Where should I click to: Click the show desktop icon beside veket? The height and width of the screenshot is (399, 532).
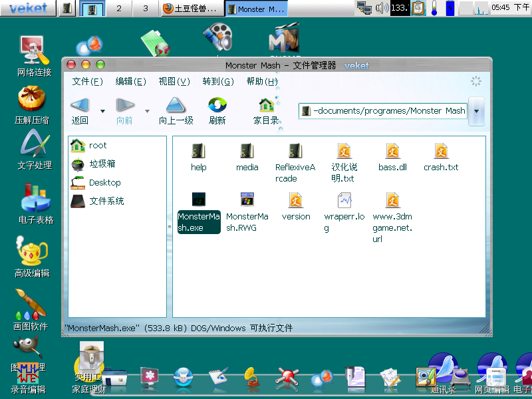(x=67, y=8)
